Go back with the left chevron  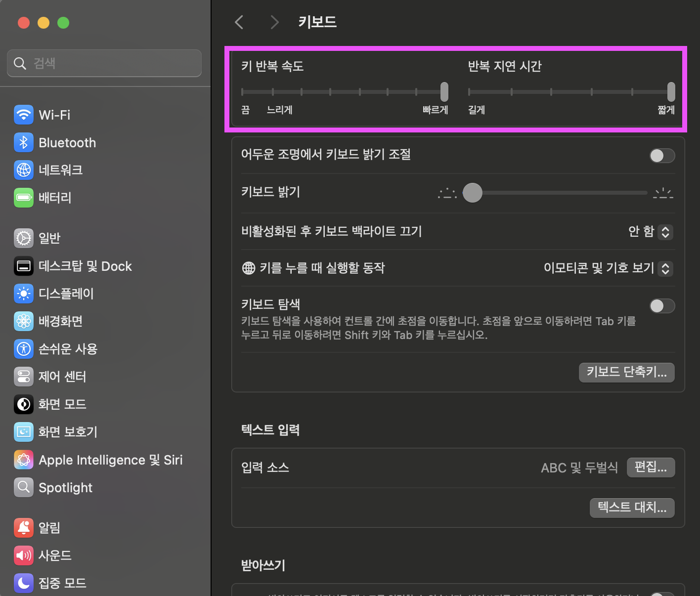239,22
